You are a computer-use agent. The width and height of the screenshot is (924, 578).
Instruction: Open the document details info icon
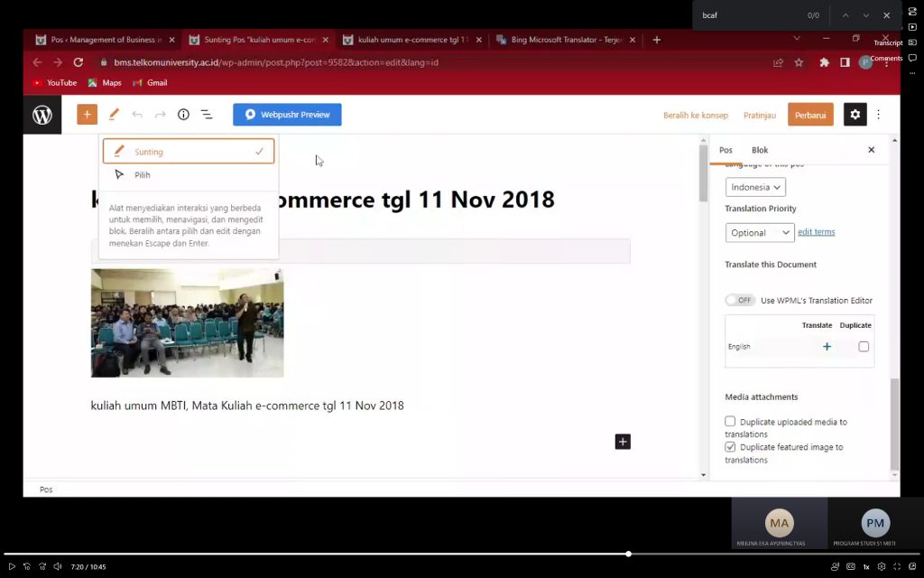pos(183,115)
